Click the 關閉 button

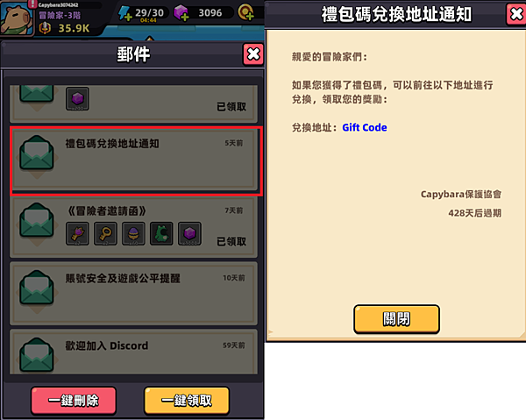point(396,319)
